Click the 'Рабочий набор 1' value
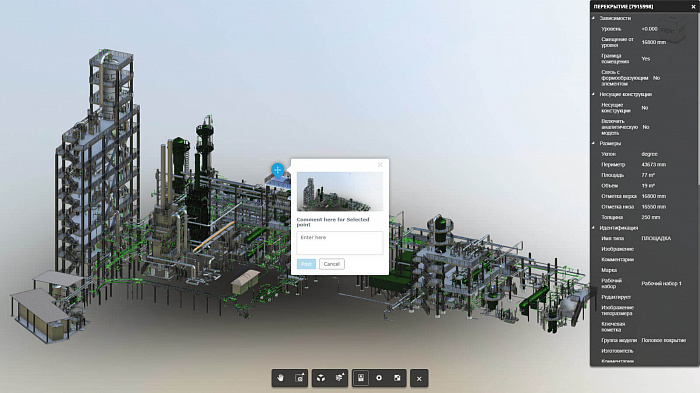Screen dimensions: 700x393 tap(662, 284)
